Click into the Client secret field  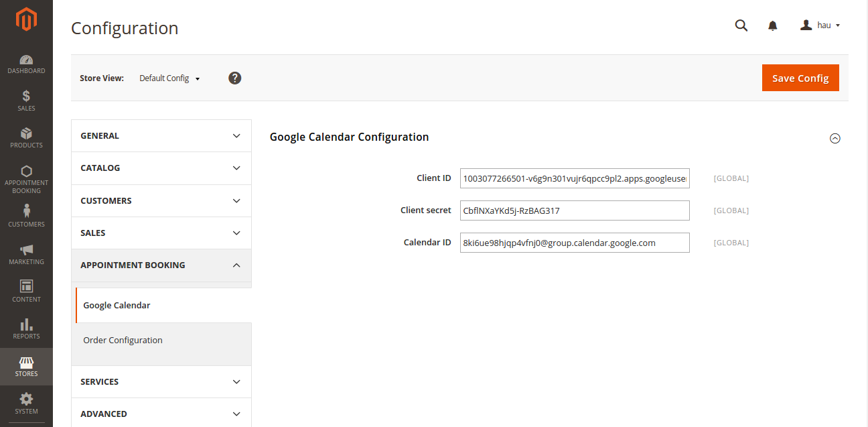(x=574, y=210)
